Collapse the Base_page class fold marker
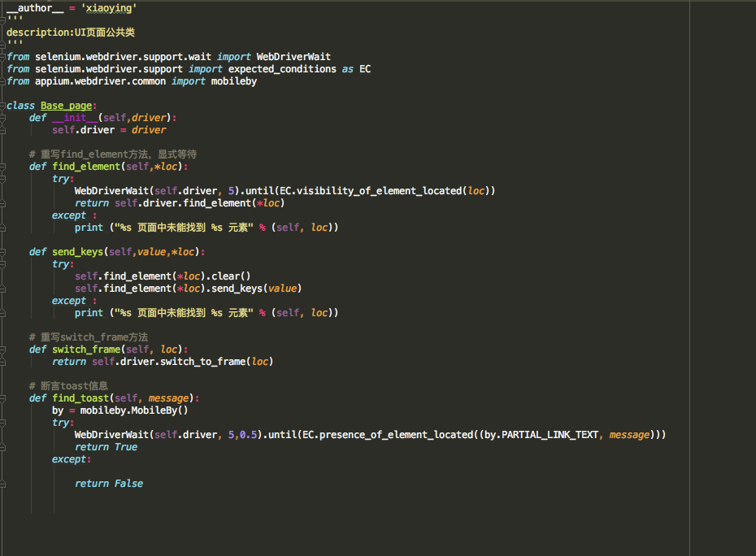Viewport: 756px width, 556px height. [x=2, y=105]
